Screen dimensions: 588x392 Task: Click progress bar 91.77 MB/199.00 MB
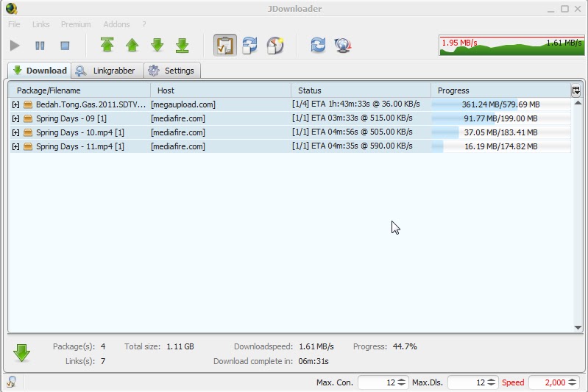coord(501,119)
